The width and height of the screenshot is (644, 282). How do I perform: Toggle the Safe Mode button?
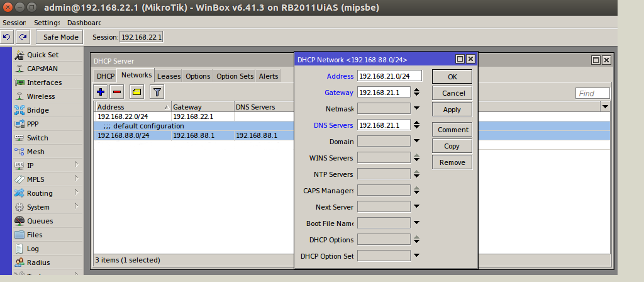coord(60,37)
